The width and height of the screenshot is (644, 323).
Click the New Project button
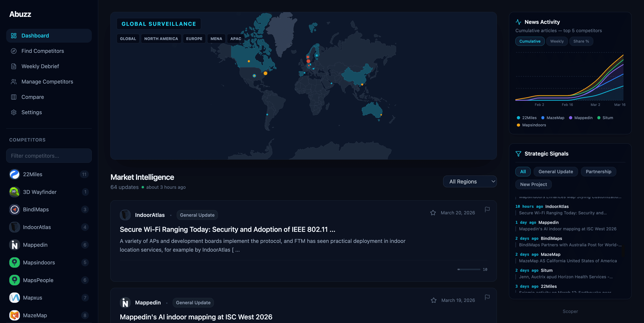(x=533, y=184)
